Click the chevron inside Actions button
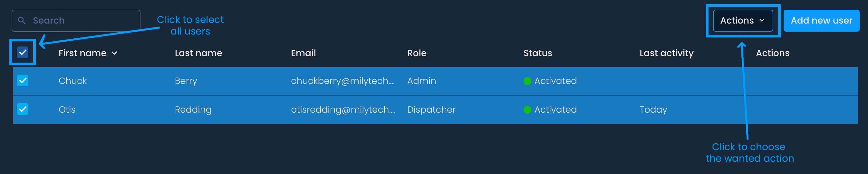Viewport: 868px width, 174px height. (762, 21)
